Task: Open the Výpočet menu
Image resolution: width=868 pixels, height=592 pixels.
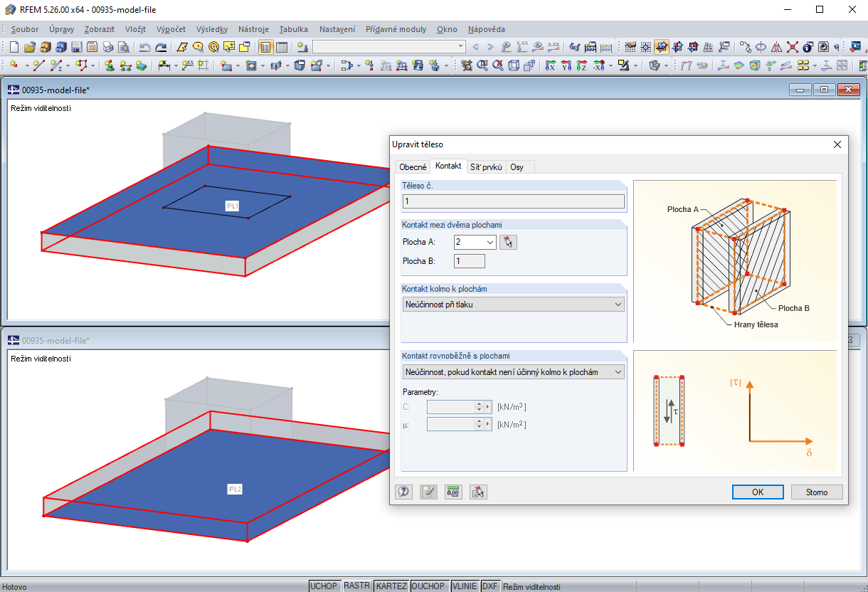Action: [x=170, y=29]
